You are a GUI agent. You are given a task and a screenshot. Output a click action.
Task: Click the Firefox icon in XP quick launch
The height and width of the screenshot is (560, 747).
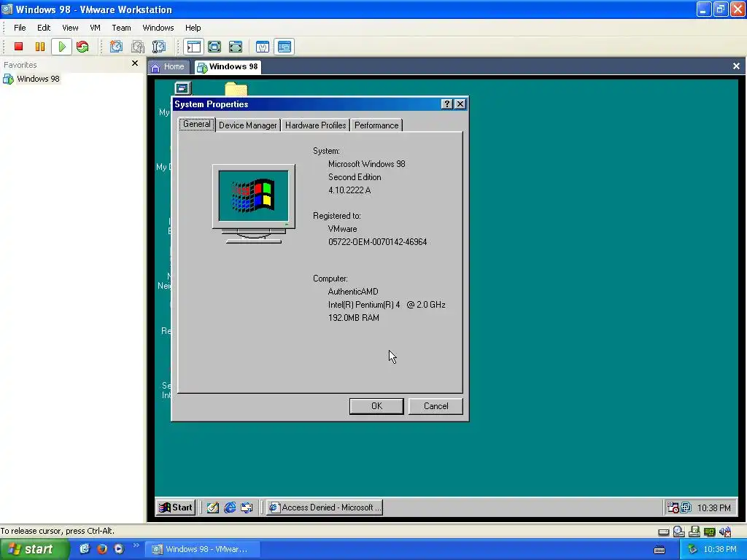102,549
